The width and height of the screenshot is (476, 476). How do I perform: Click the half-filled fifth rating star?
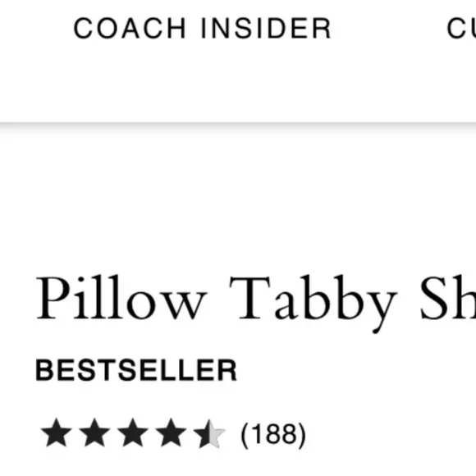pyautogui.click(x=209, y=433)
